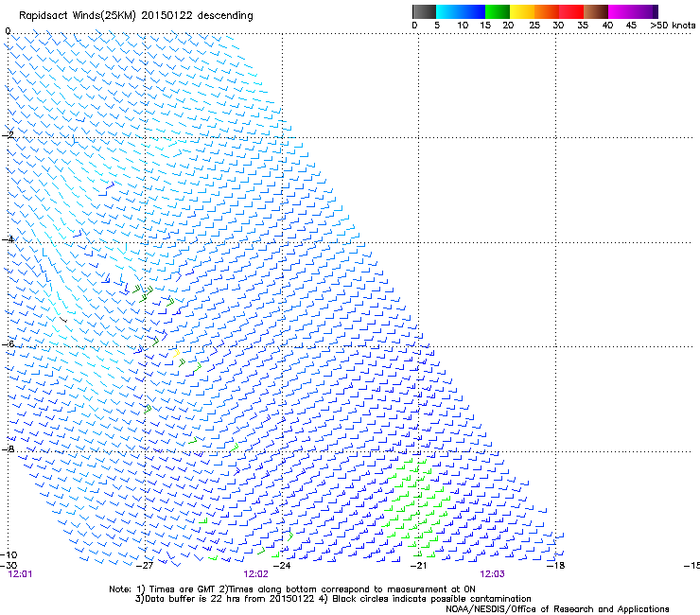Click the red 30-35 knots color band

(571, 11)
